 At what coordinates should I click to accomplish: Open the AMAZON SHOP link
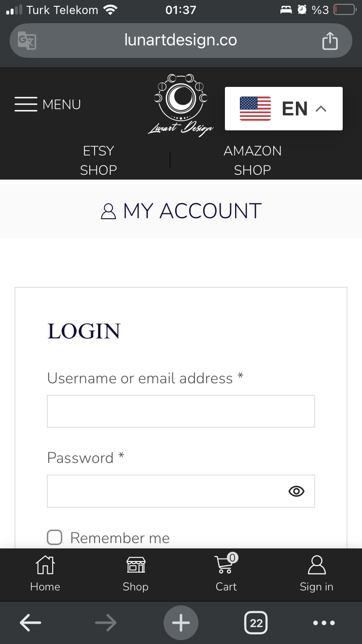(252, 160)
